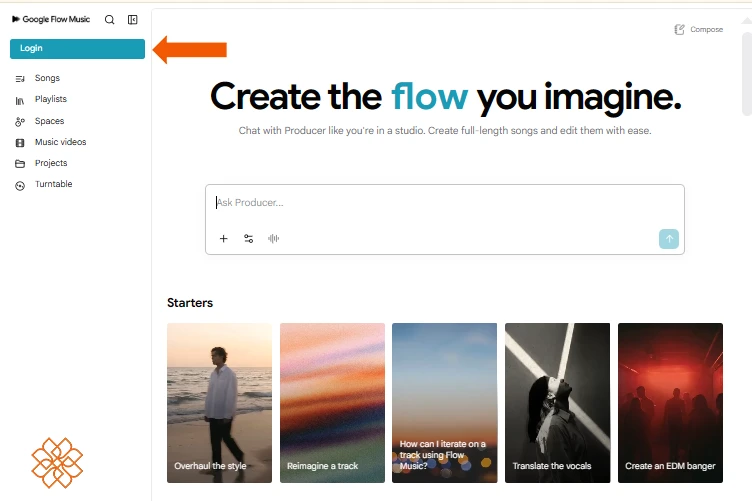The width and height of the screenshot is (752, 501).
Task: Click the Google Flow Music logo
Action: (x=51, y=19)
